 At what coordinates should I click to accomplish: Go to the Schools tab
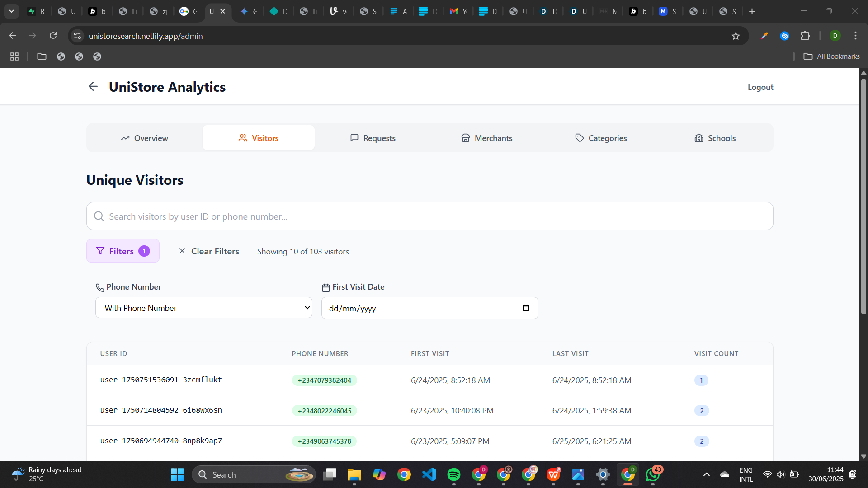pos(715,138)
